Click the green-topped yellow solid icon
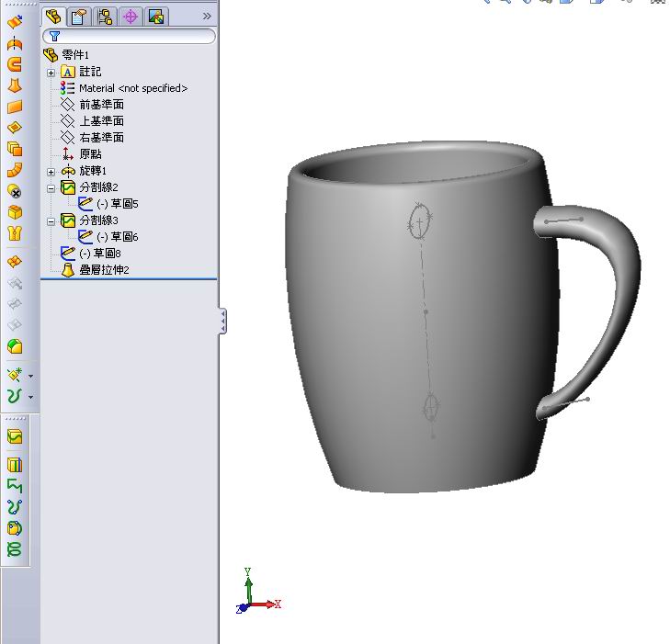Image resolution: width=670 pixels, height=644 pixels. [15, 346]
